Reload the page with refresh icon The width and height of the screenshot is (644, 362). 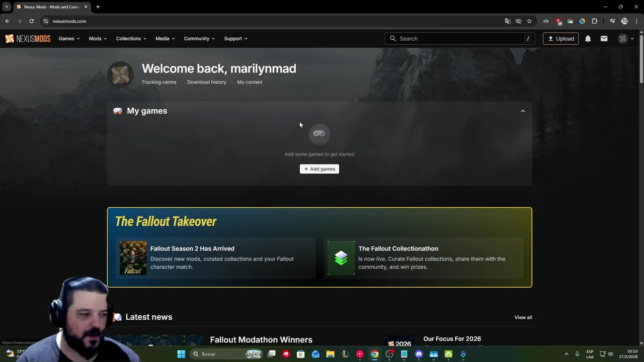(31, 21)
